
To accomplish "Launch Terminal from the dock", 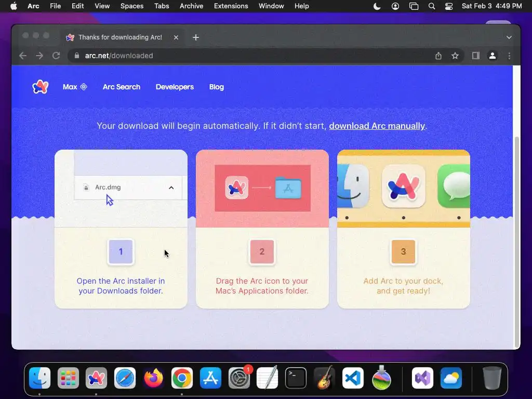I will pyautogui.click(x=296, y=378).
